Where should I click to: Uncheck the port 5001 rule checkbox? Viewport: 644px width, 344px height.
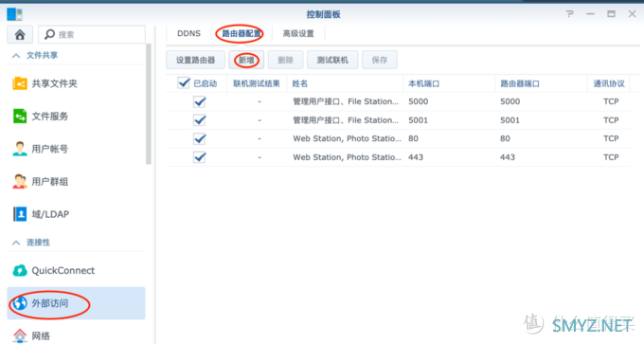click(x=200, y=120)
